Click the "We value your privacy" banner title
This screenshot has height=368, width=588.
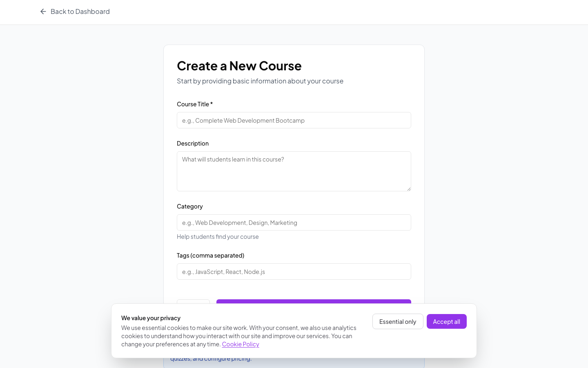pos(151,318)
